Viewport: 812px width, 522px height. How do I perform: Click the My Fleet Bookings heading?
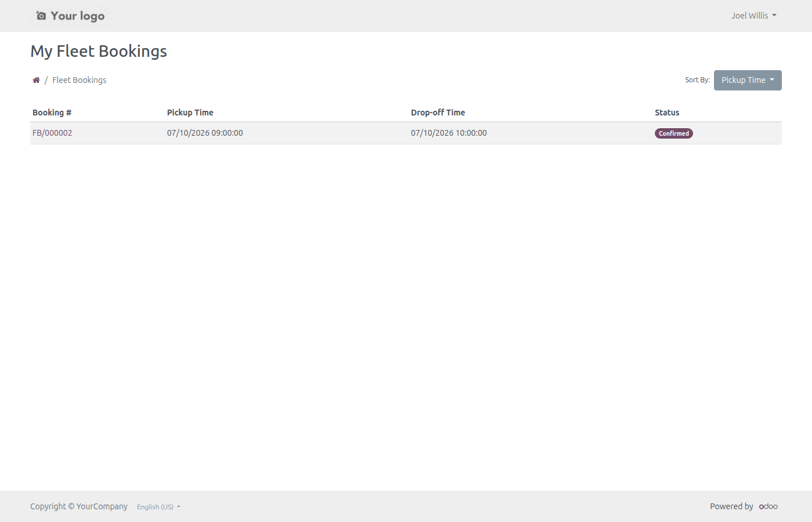[99, 51]
